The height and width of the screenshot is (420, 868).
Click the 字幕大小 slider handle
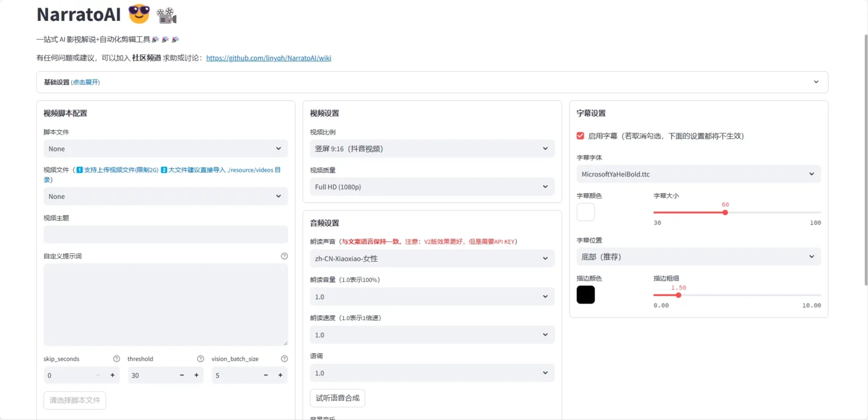(x=725, y=213)
